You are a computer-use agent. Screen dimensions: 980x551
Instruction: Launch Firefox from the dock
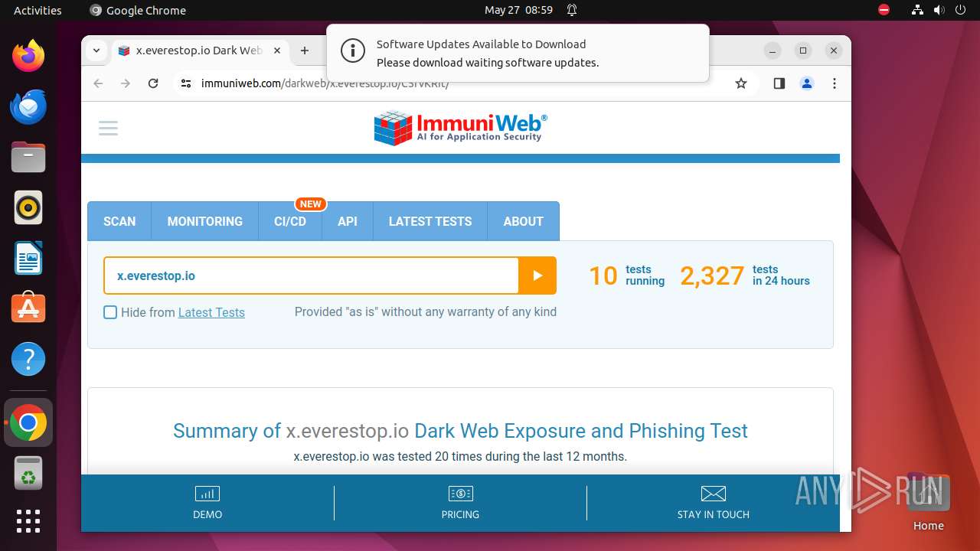tap(28, 56)
